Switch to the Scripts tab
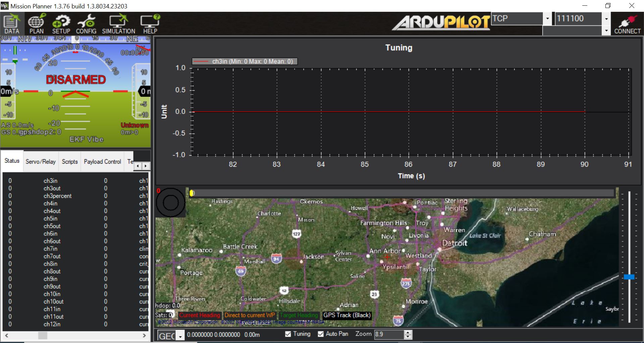 point(70,162)
